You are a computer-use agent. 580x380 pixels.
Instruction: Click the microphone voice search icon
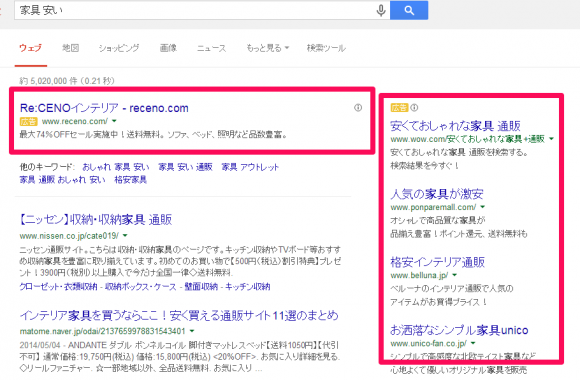(x=381, y=10)
